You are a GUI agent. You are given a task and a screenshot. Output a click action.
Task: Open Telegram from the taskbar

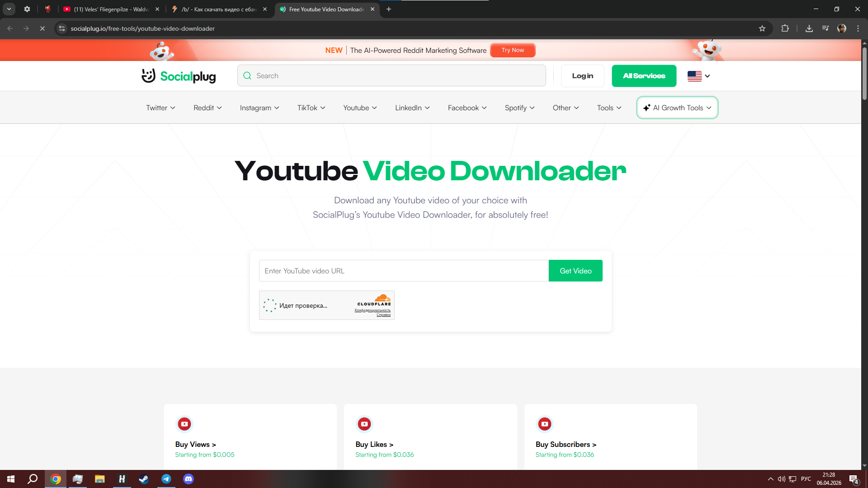166,479
